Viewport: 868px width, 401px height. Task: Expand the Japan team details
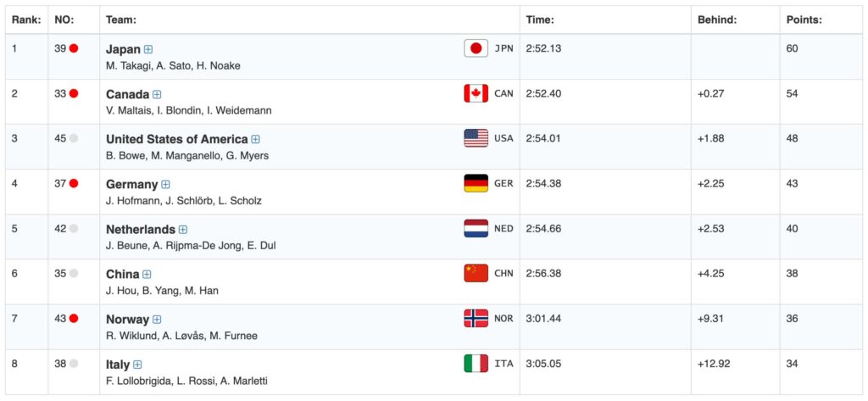click(148, 49)
